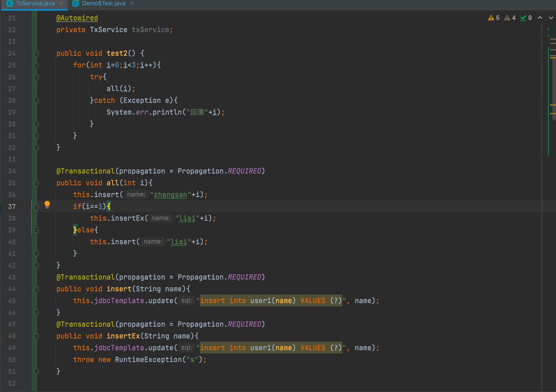Click the test2 method name

click(x=117, y=53)
